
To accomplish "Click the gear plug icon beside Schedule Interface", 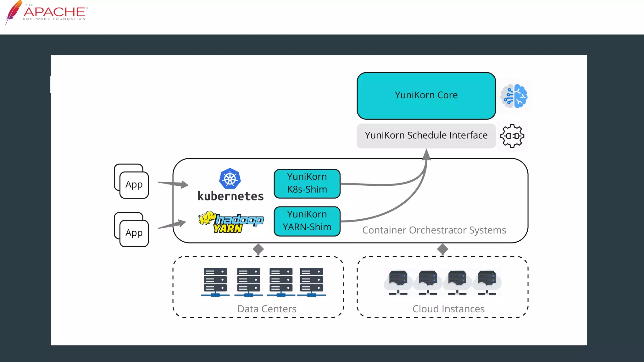I will point(512,136).
